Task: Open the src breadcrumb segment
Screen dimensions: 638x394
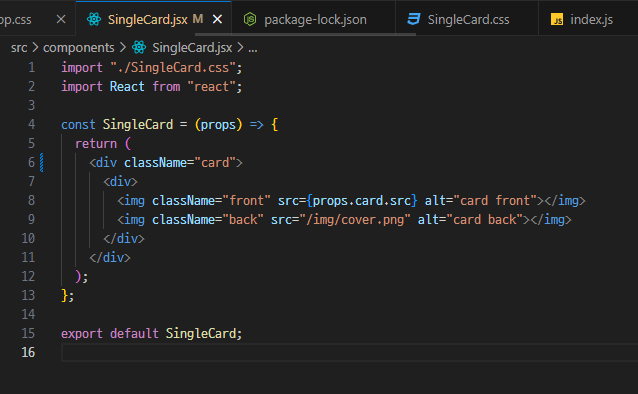Action: click(x=19, y=48)
